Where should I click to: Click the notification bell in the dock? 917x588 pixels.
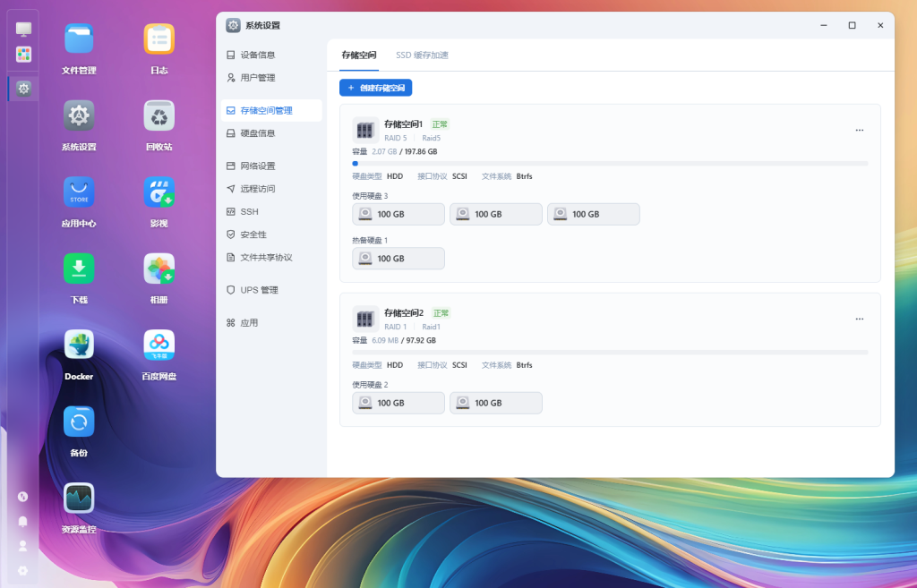click(x=23, y=521)
